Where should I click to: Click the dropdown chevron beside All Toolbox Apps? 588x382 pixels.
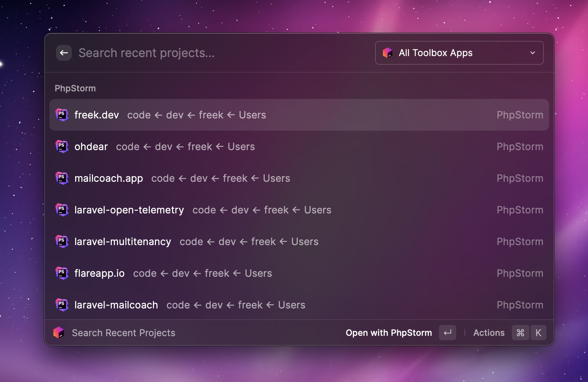pos(533,53)
